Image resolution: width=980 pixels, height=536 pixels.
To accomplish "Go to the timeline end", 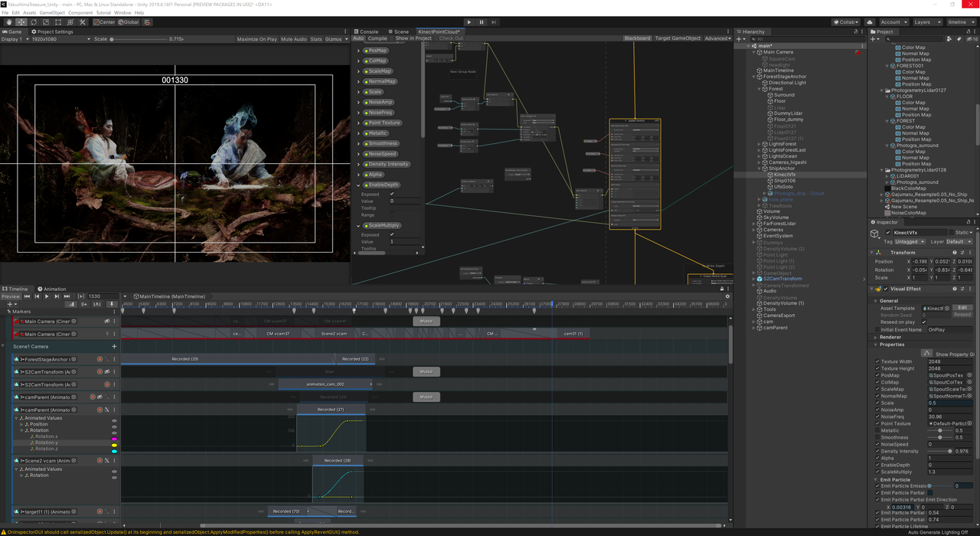I will (67, 296).
